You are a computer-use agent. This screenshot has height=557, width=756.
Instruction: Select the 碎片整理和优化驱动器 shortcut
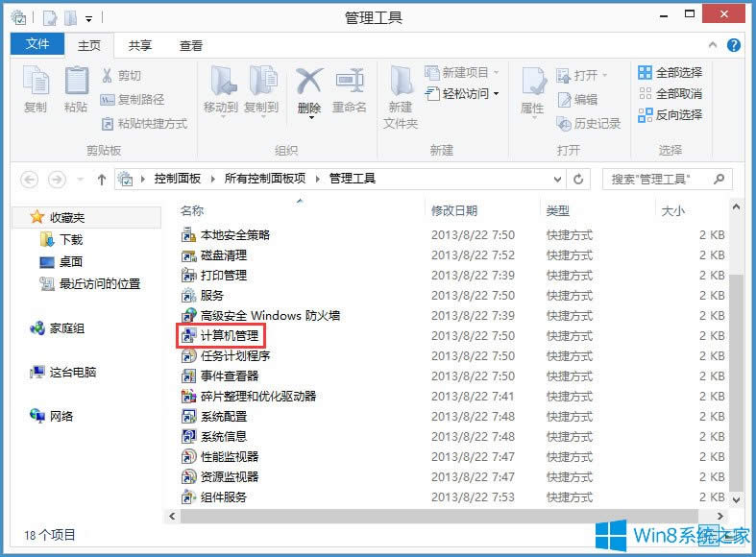click(249, 397)
